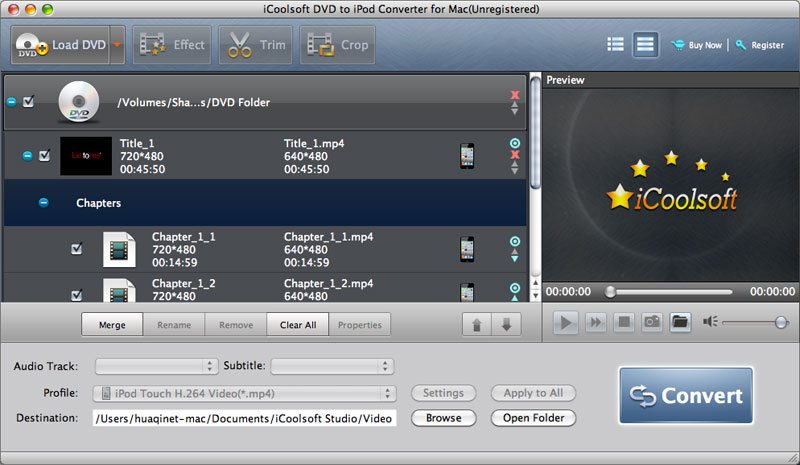This screenshot has height=465, width=800.
Task: Toggle the Title_1 checkbox
Action: click(44, 156)
